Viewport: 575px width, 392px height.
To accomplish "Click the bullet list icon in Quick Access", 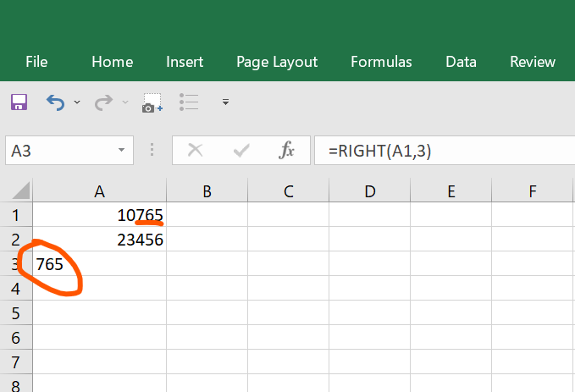I will point(189,102).
